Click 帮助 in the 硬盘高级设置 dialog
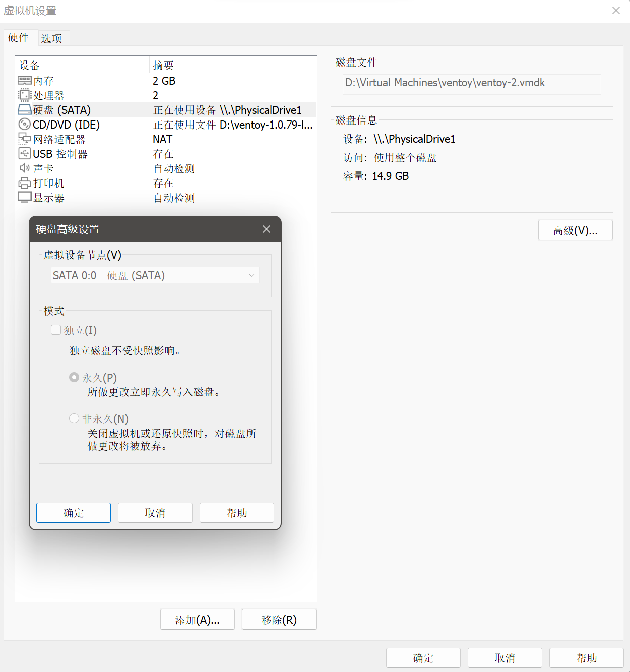 pyautogui.click(x=237, y=513)
